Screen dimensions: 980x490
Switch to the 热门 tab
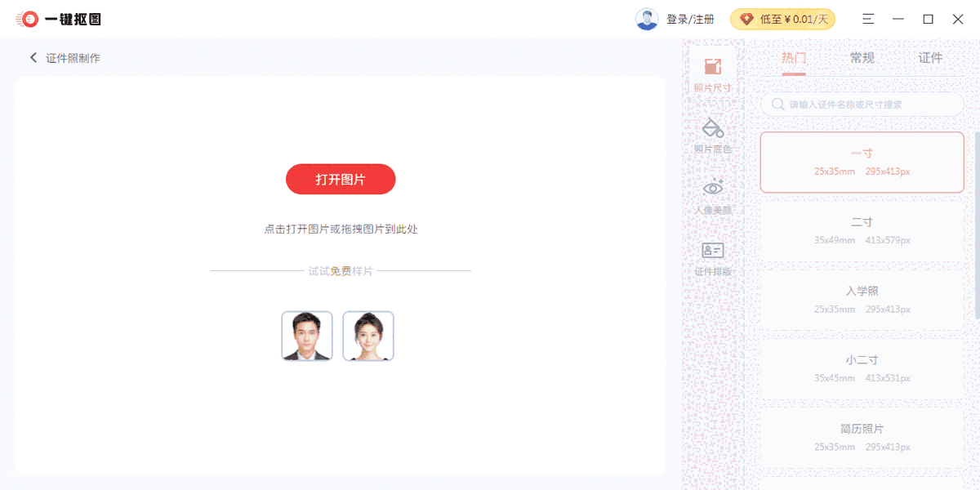[x=792, y=57]
